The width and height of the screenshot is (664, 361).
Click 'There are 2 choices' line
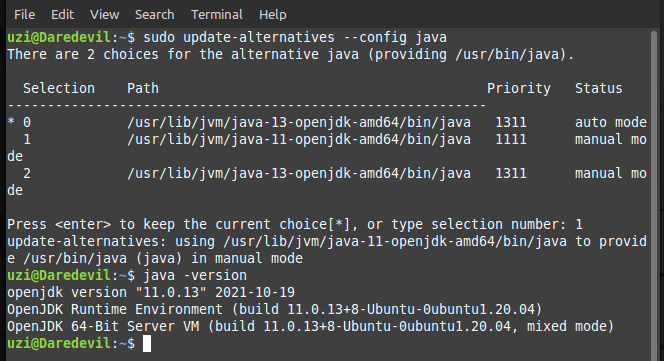point(290,54)
